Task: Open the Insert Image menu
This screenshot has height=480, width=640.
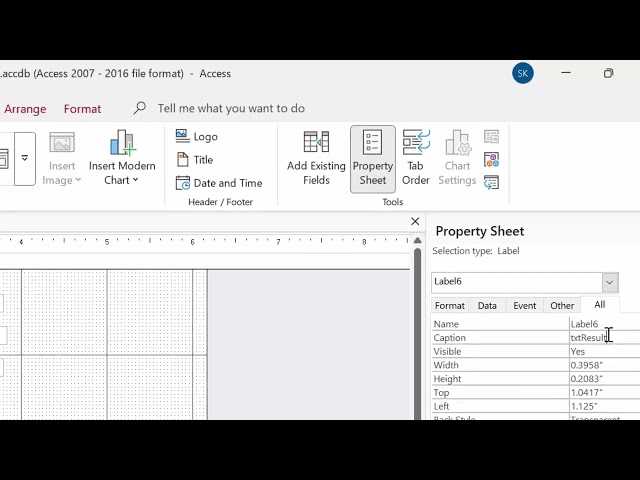Action: (x=62, y=158)
